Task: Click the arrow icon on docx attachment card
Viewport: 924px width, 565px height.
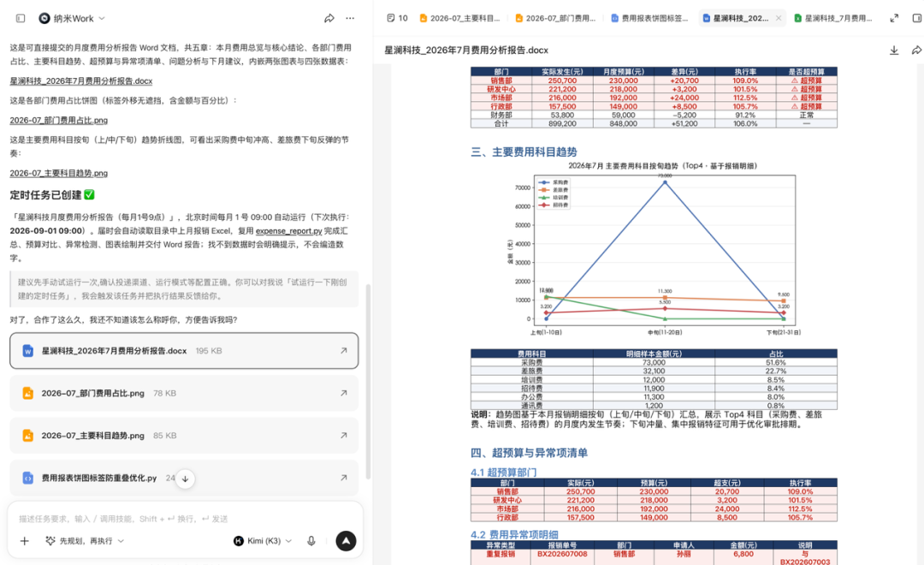Action: 344,351
